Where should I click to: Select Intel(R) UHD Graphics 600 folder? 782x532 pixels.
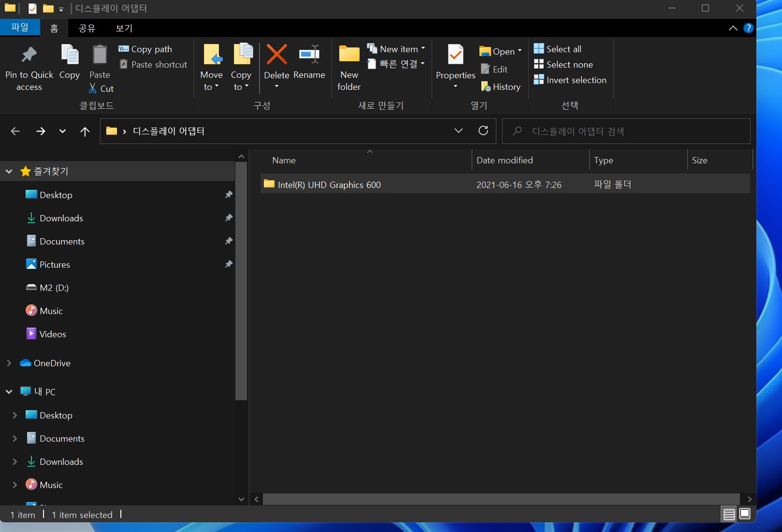click(x=505, y=184)
